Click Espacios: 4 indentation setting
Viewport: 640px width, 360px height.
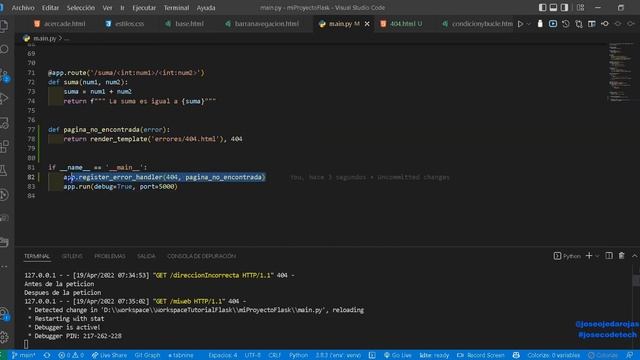[222, 355]
